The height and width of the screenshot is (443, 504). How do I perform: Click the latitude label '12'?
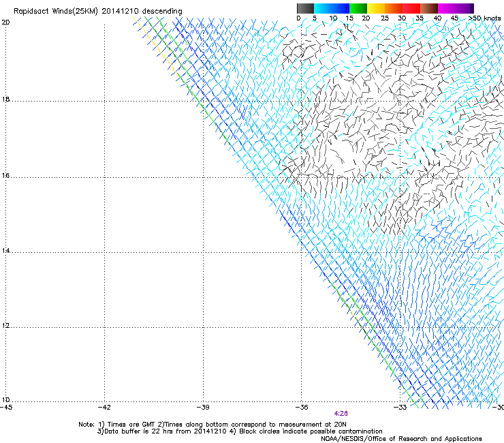(x=5, y=326)
